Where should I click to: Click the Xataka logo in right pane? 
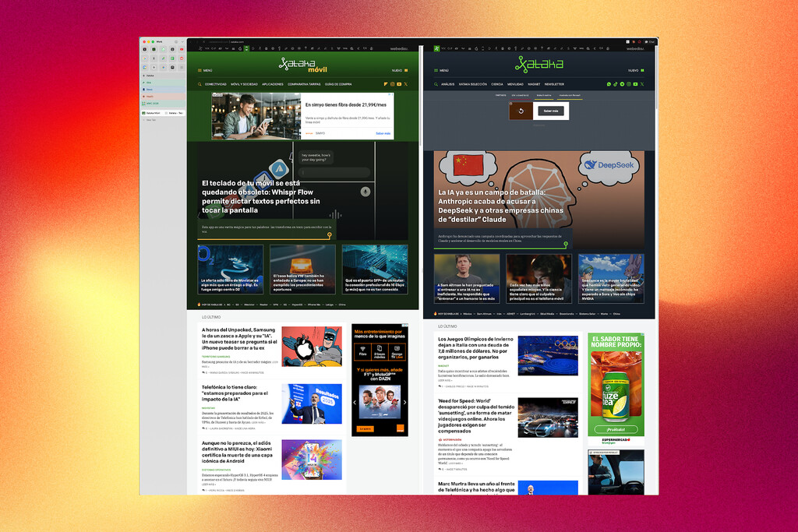(x=538, y=64)
